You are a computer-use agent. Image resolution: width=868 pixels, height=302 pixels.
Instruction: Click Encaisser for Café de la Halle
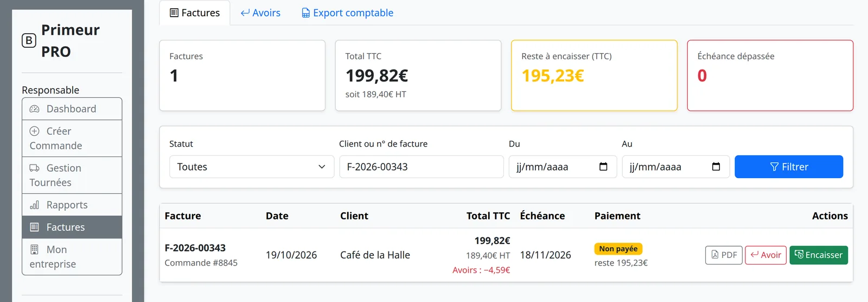pyautogui.click(x=819, y=255)
